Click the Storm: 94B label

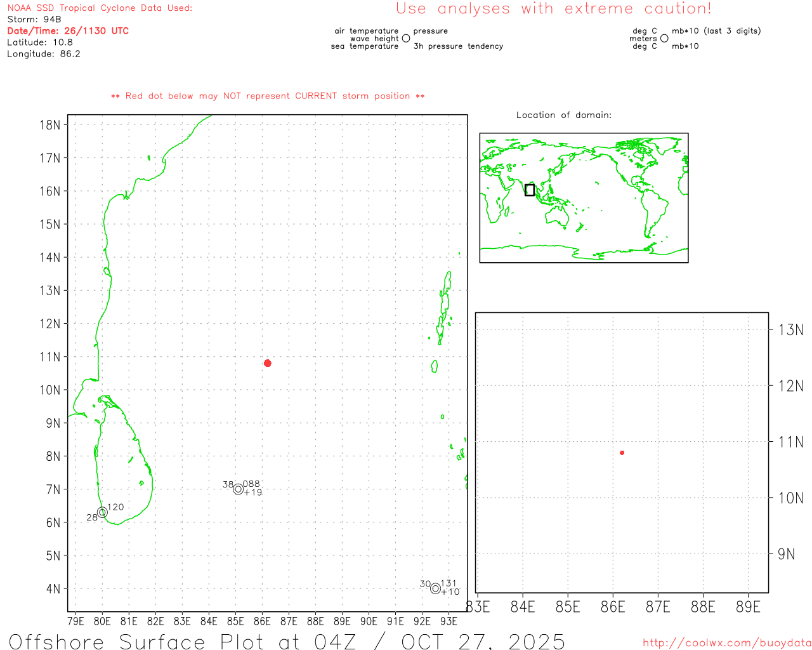tap(34, 20)
